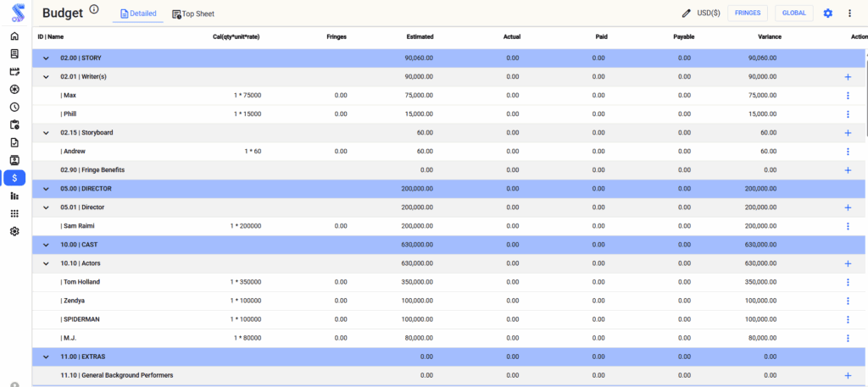Image resolution: width=868 pixels, height=387 pixels.
Task: Click the ID | Name column header
Action: tap(50, 37)
